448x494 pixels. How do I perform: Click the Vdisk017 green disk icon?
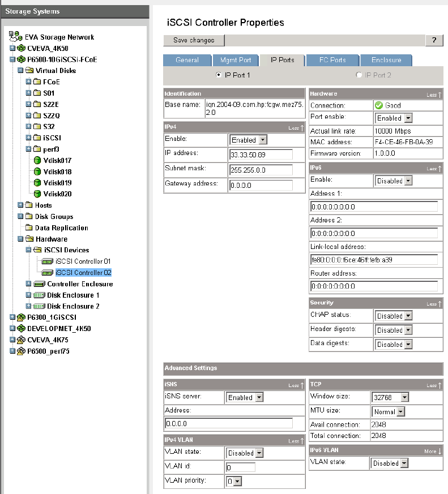click(x=37, y=160)
